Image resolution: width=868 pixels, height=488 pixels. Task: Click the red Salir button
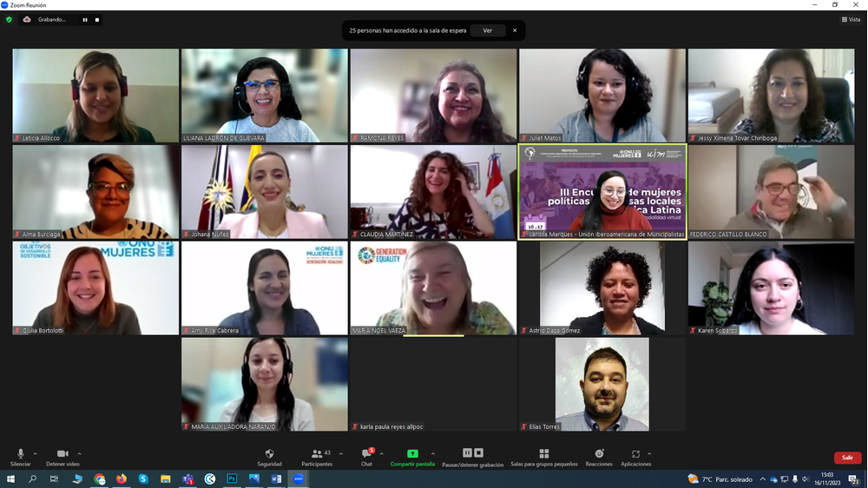847,458
